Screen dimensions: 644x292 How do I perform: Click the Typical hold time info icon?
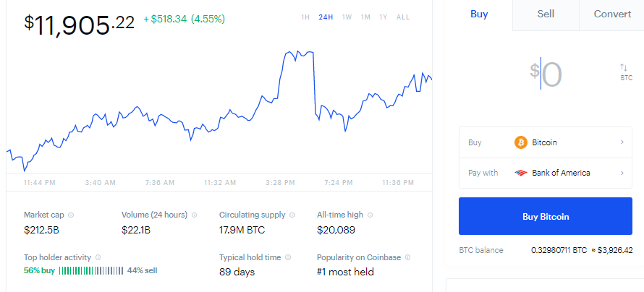click(288, 257)
